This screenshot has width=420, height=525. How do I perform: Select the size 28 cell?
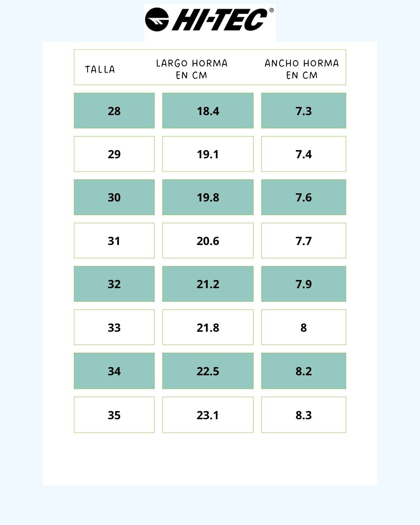(x=114, y=111)
